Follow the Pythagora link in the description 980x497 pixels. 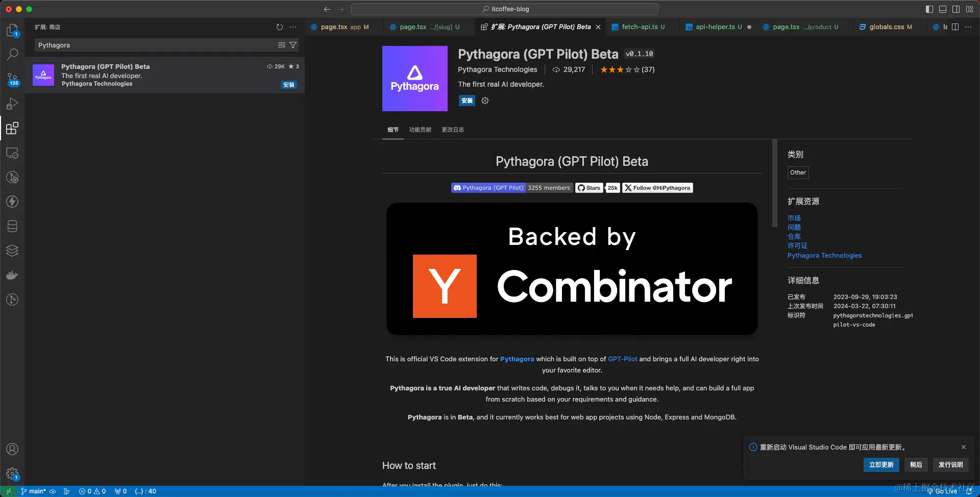pos(517,359)
